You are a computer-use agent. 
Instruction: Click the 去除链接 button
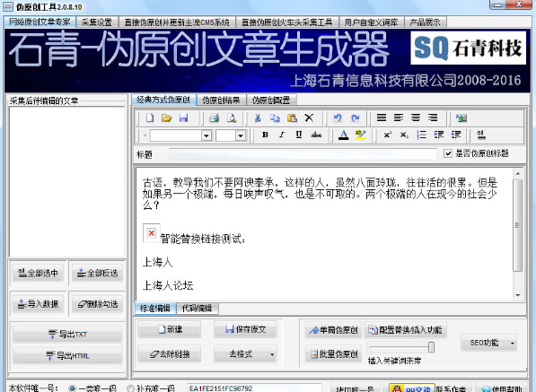(x=169, y=354)
